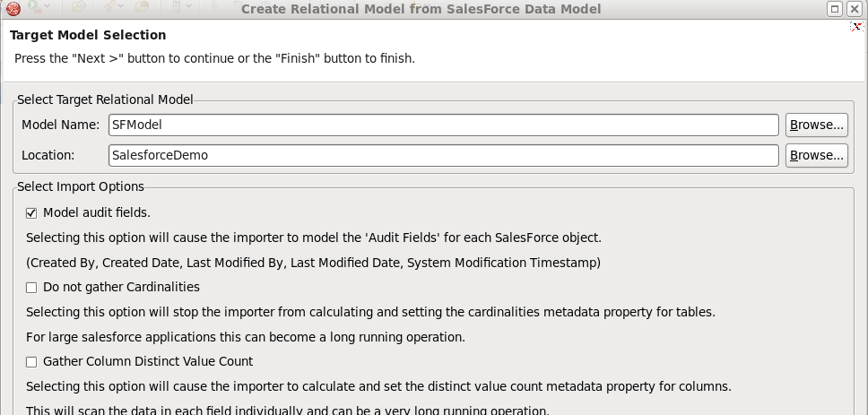Click into the Location text field
This screenshot has width=868, height=415.
[443, 155]
